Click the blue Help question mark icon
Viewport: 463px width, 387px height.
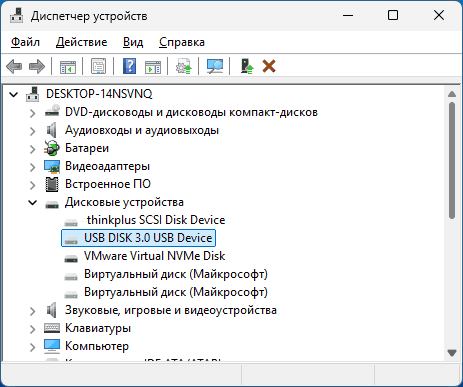(129, 66)
